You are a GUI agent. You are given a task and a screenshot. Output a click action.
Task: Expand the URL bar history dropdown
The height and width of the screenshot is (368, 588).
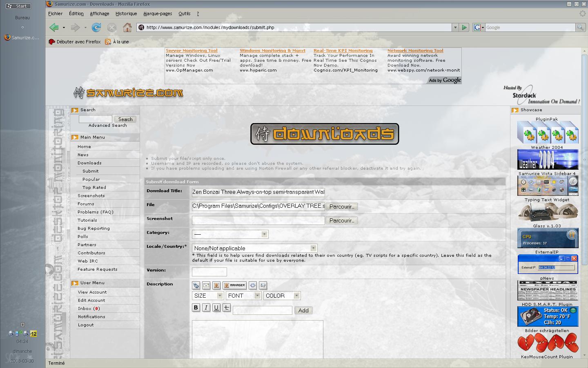(x=455, y=27)
